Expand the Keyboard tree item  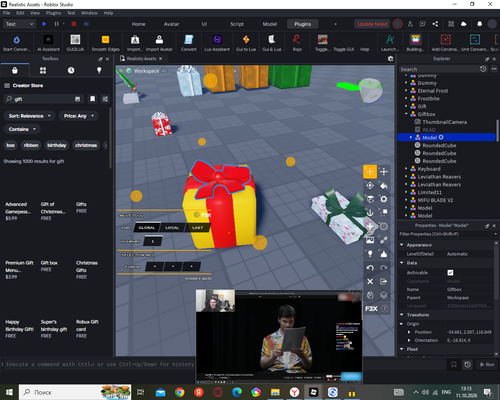[x=406, y=169]
